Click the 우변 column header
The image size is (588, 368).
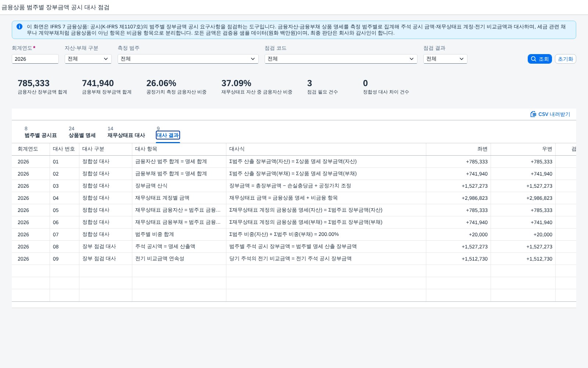523,149
